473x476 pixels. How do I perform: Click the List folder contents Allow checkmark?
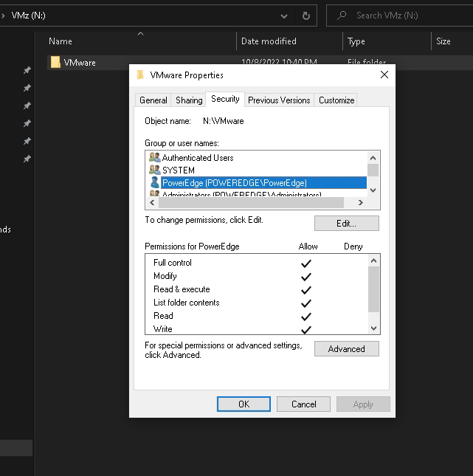click(306, 303)
